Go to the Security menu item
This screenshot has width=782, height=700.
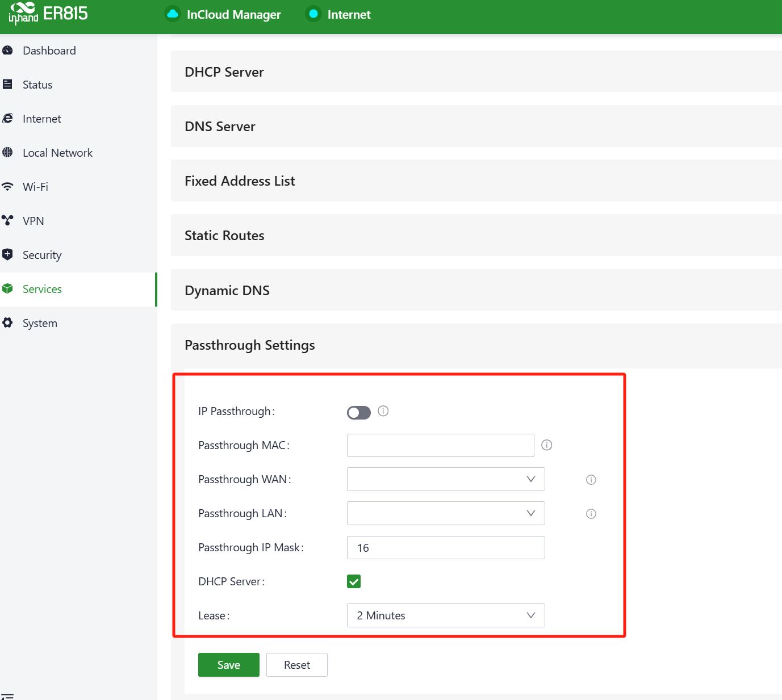pyautogui.click(x=42, y=255)
